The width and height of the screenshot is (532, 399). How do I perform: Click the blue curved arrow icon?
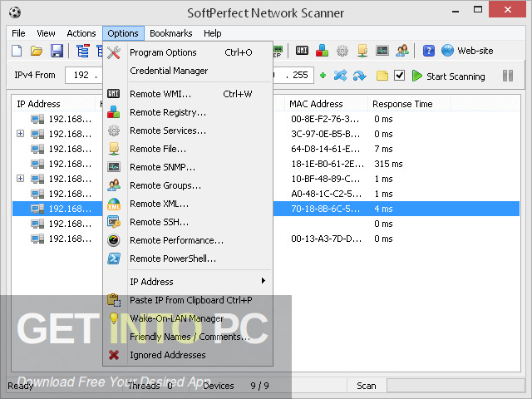tap(359, 76)
